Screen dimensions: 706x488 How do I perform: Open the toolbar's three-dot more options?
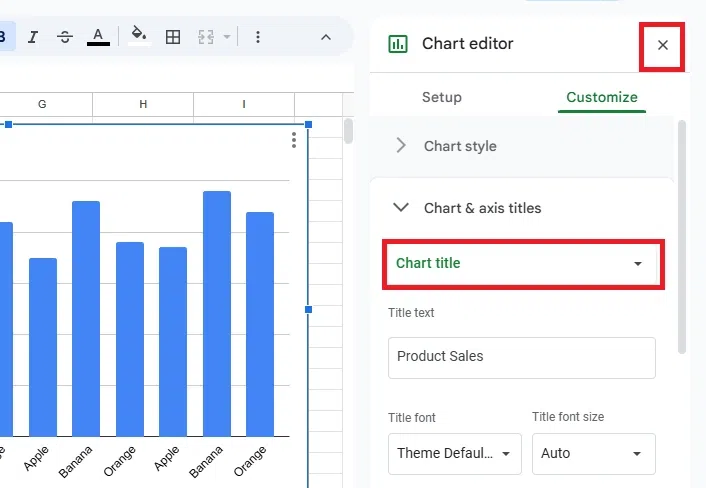258,37
